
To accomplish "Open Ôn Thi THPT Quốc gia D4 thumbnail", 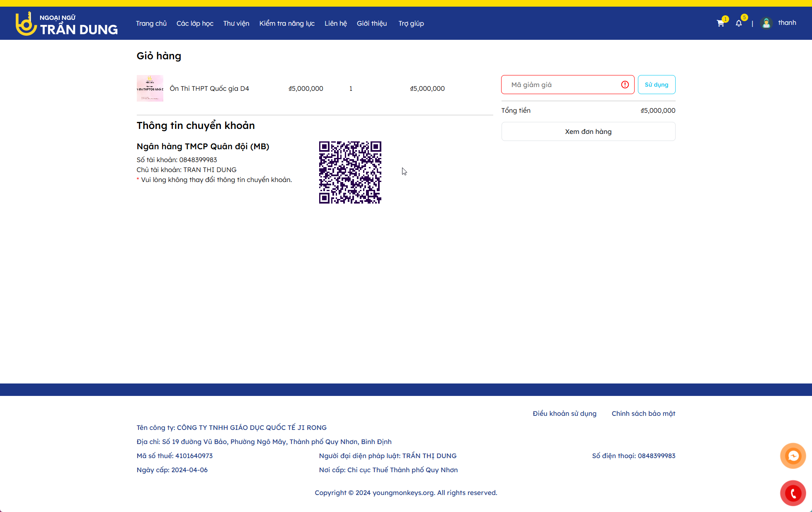I will (150, 88).
